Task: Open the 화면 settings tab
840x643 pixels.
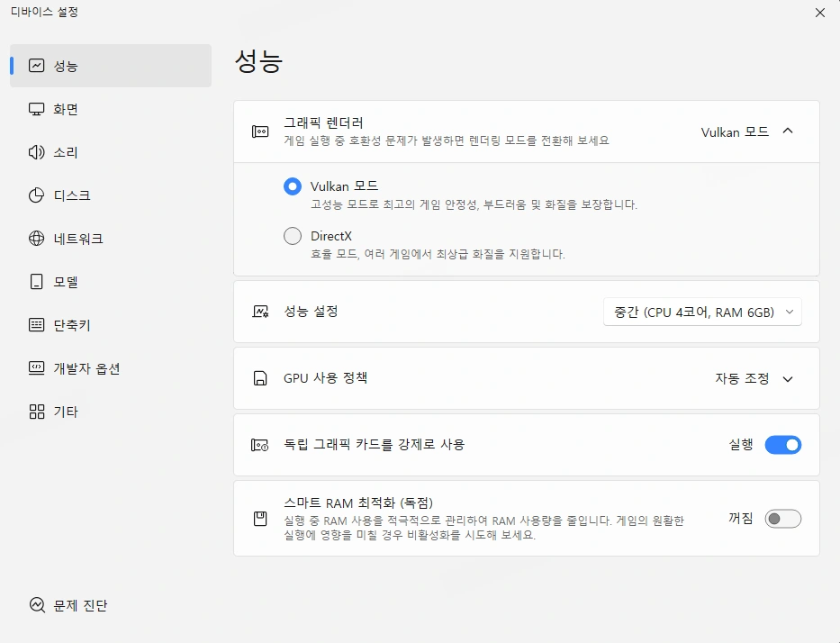Action: 111,109
